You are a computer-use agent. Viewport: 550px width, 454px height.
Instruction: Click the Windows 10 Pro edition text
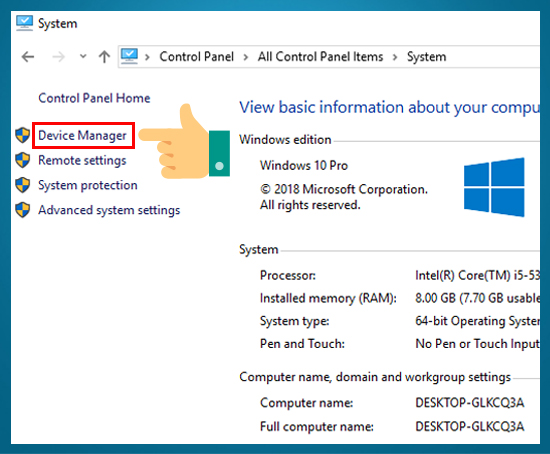[304, 165]
